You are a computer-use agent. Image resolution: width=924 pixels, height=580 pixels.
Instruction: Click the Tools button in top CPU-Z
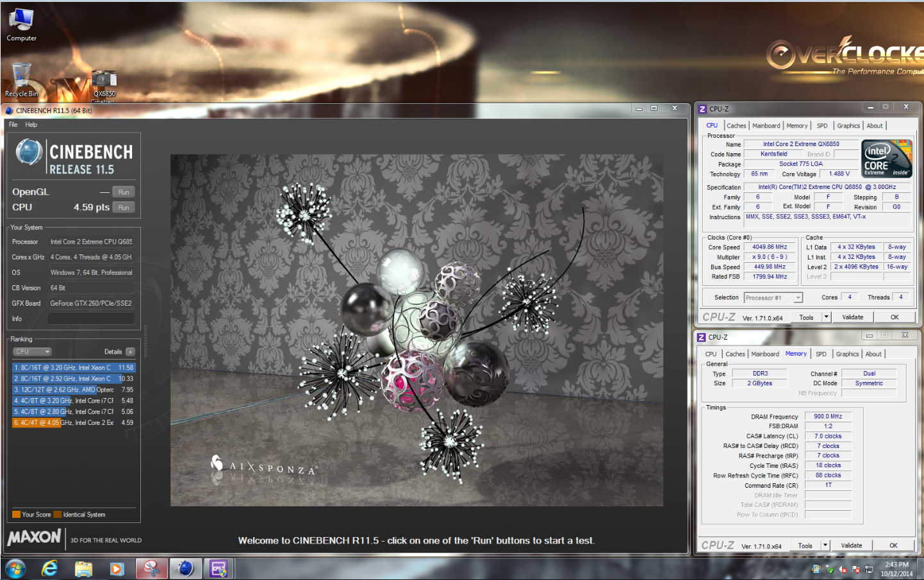(x=806, y=317)
